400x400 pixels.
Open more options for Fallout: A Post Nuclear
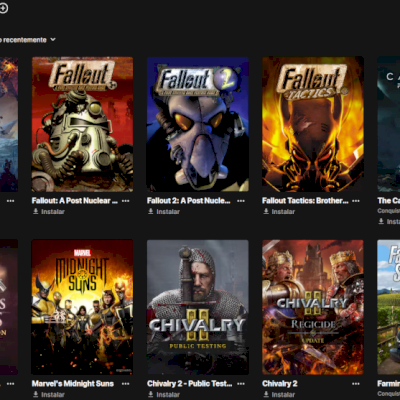[126, 201]
